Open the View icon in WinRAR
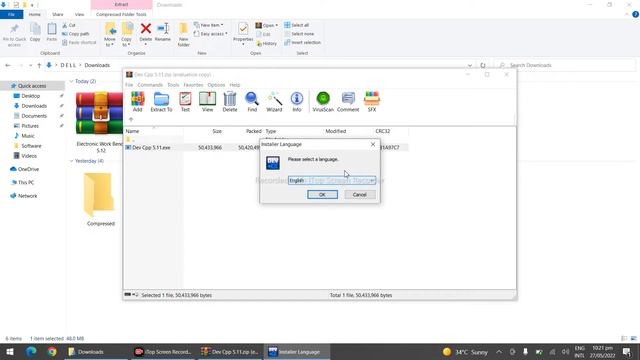This screenshot has height=360, width=640. [207, 102]
